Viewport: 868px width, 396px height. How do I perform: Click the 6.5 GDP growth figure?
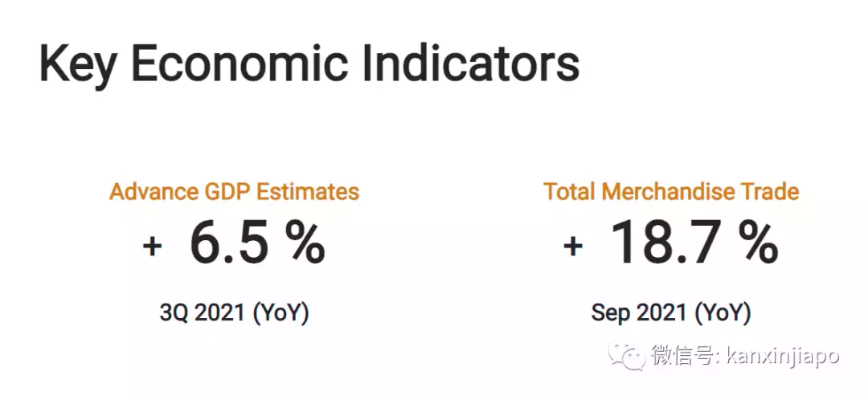228,243
